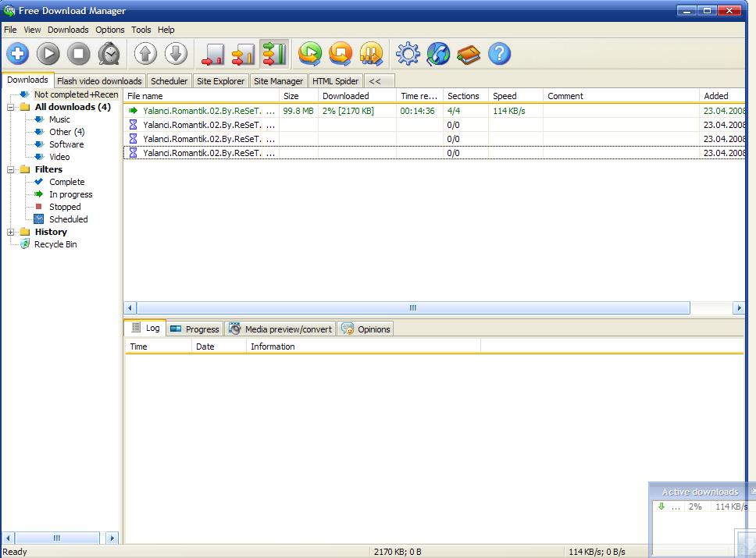
Task: Open the Progress bottom tab
Action: coord(195,329)
